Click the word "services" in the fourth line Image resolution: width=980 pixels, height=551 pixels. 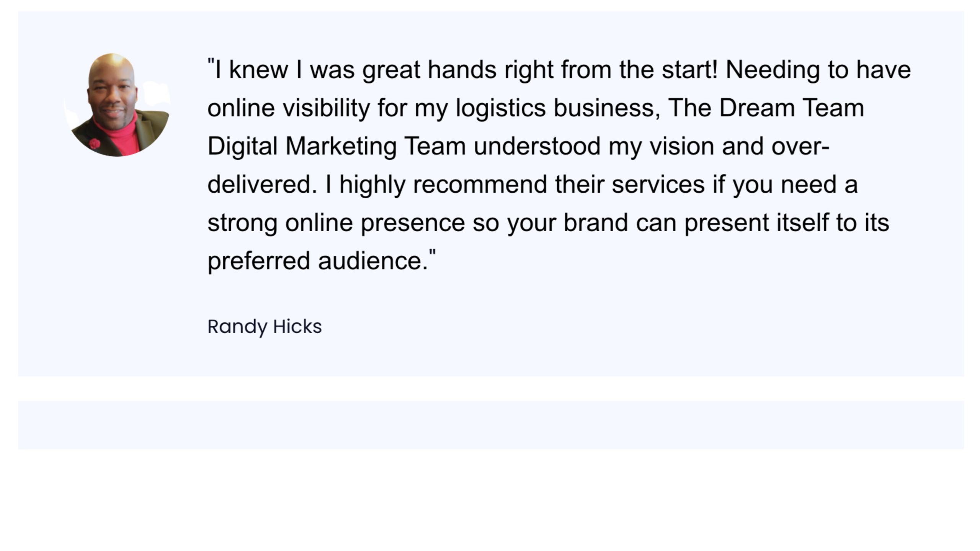(x=658, y=185)
